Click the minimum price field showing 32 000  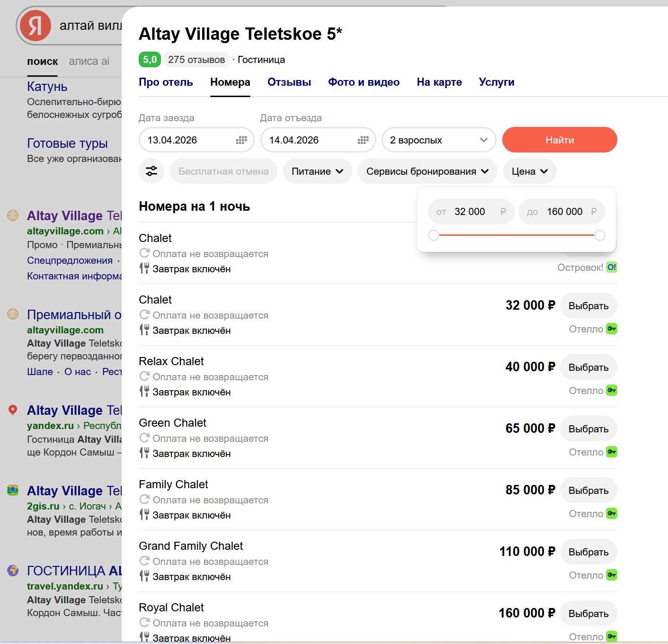coord(471,212)
